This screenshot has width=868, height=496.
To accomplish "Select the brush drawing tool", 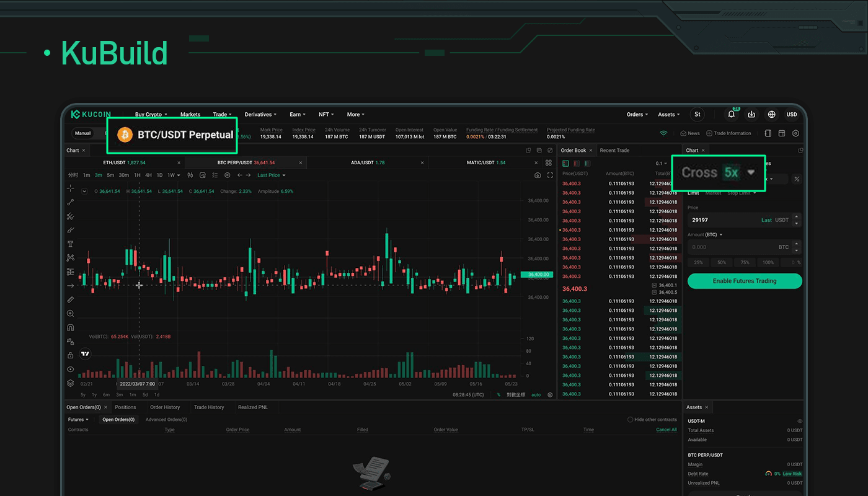I will [71, 230].
